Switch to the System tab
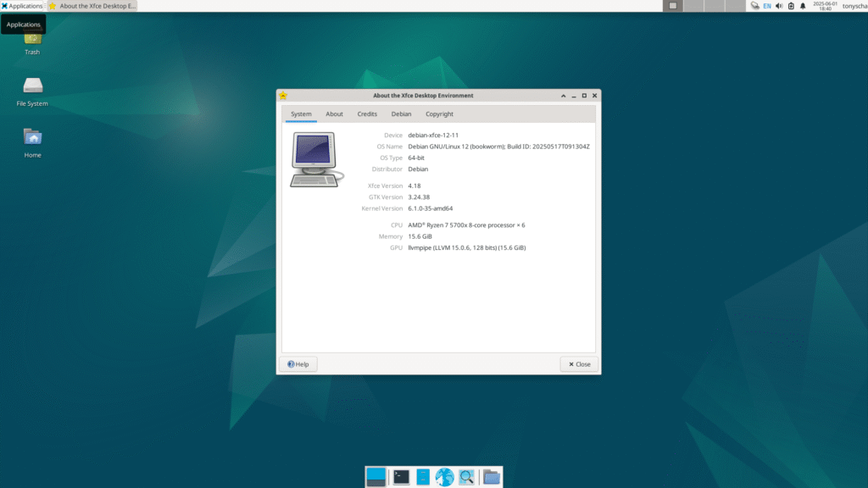Viewport: 868px width, 488px height. point(301,114)
